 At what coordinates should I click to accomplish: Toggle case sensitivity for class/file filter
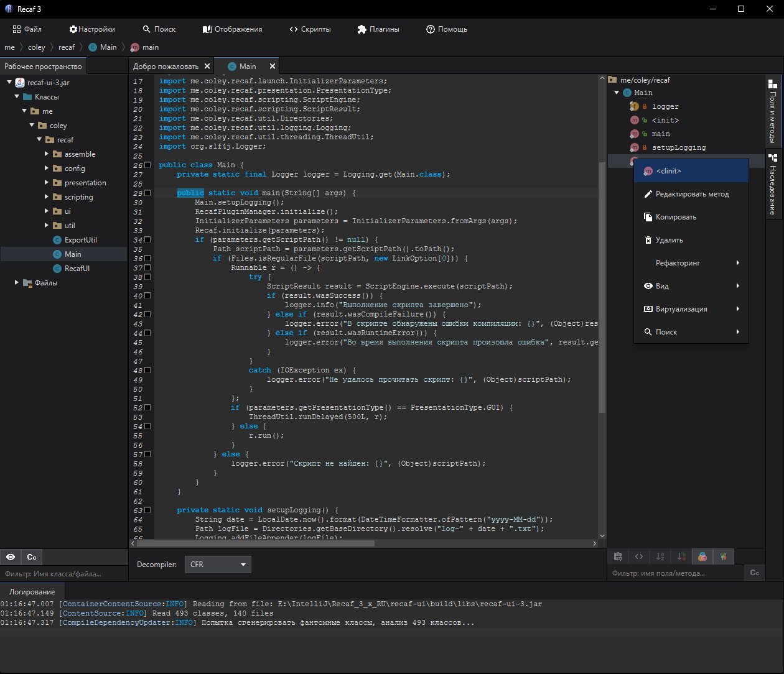[x=32, y=557]
